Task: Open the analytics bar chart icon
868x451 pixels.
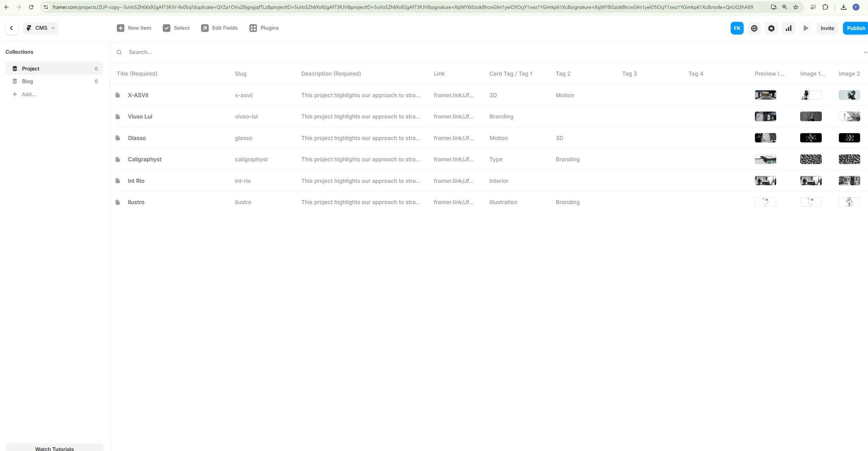Action: coord(789,28)
